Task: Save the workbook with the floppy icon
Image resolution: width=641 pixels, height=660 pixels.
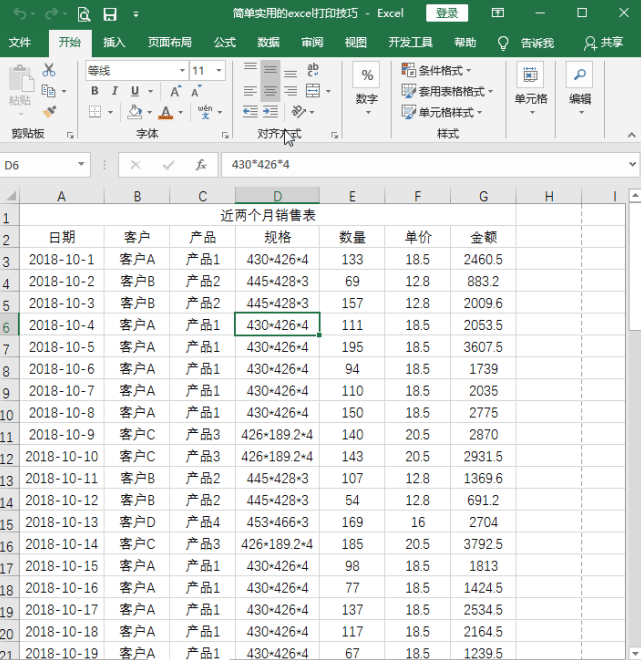Action: pos(110,14)
